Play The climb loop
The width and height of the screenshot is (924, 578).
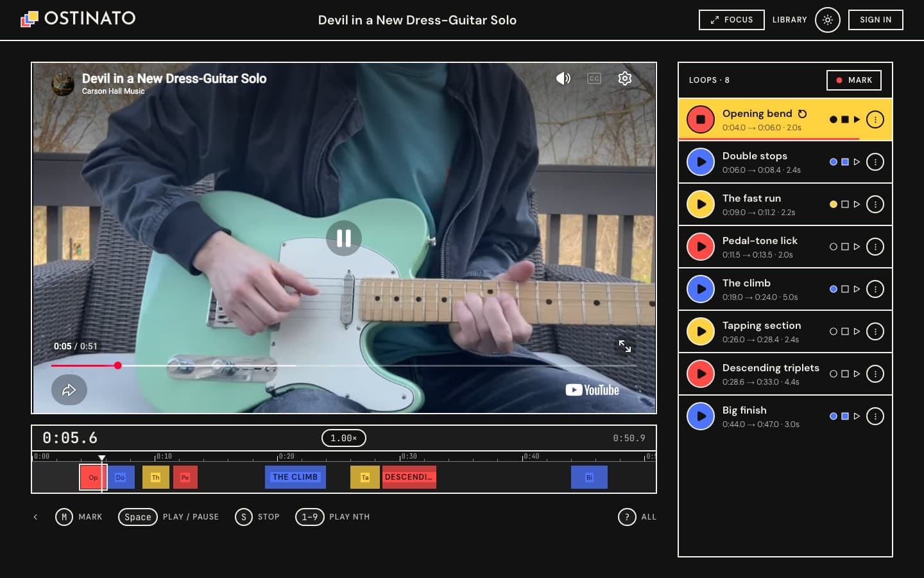point(701,289)
